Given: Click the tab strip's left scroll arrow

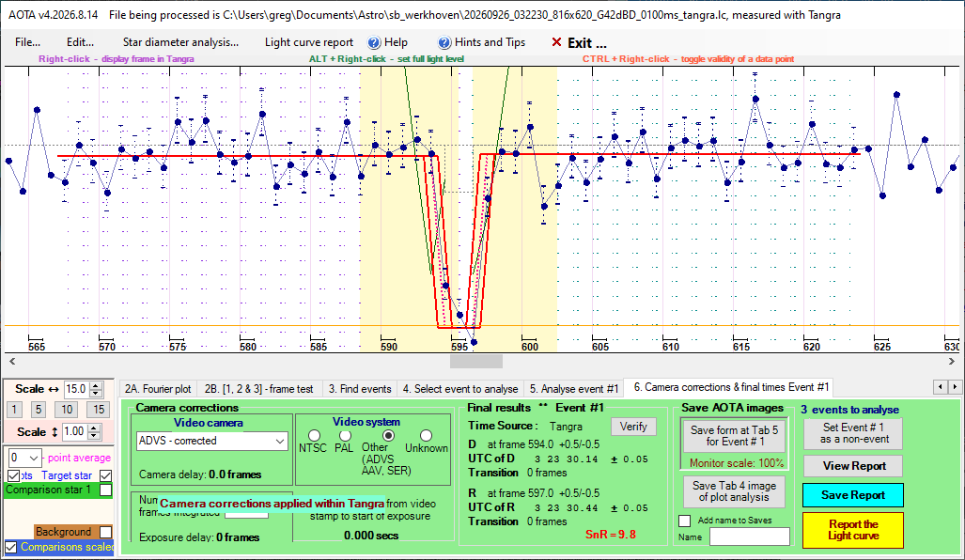Looking at the screenshot, I should click(x=940, y=386).
